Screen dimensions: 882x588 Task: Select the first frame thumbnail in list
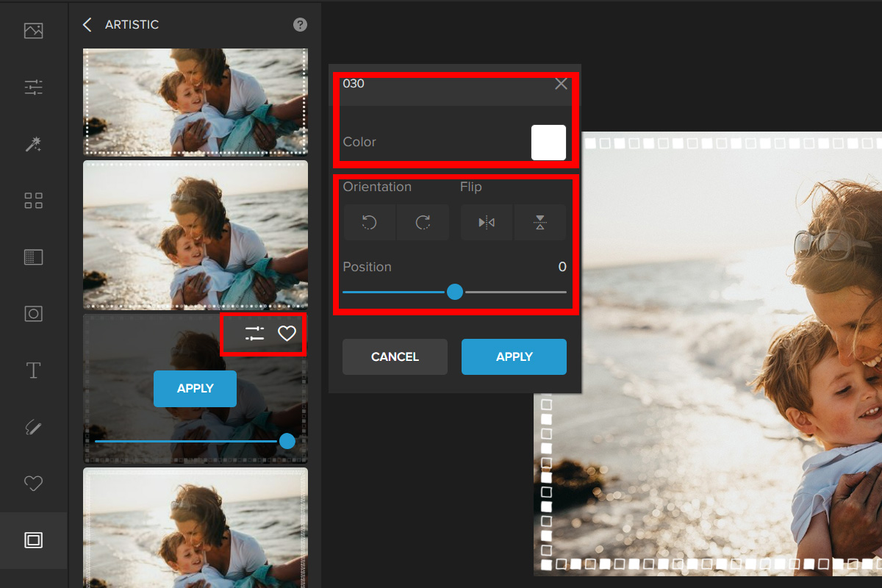195,101
